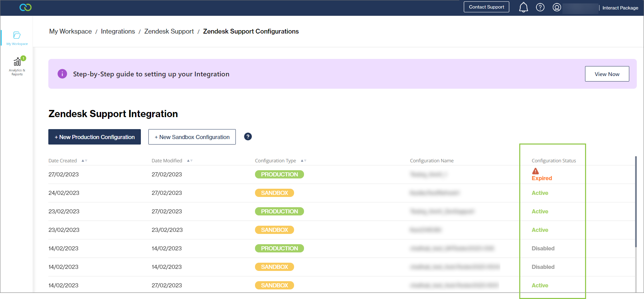The height and width of the screenshot is (299, 644).
Task: Click New Sandbox Configuration button
Action: pyautogui.click(x=192, y=137)
